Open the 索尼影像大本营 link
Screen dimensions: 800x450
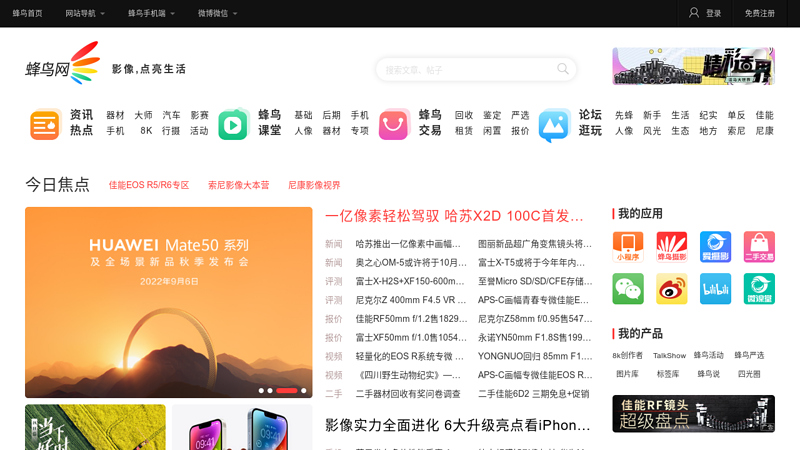pos(238,185)
